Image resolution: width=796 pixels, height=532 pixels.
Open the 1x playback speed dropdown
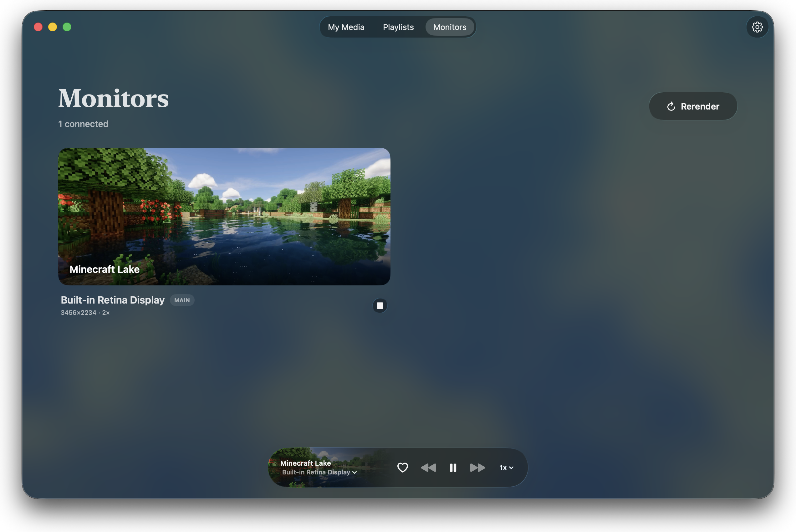pyautogui.click(x=506, y=468)
